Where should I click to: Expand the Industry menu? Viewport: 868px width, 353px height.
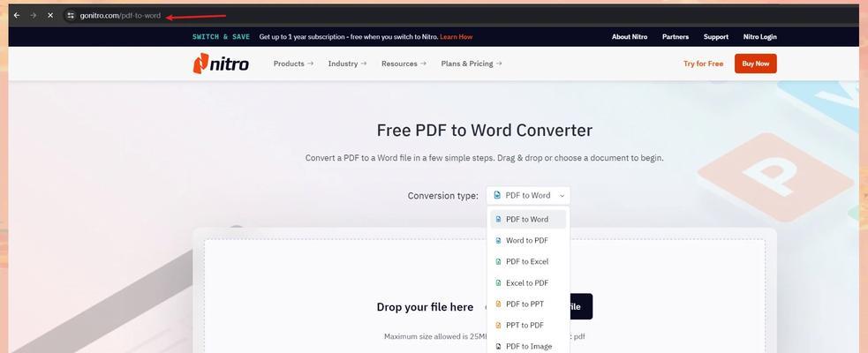click(347, 64)
